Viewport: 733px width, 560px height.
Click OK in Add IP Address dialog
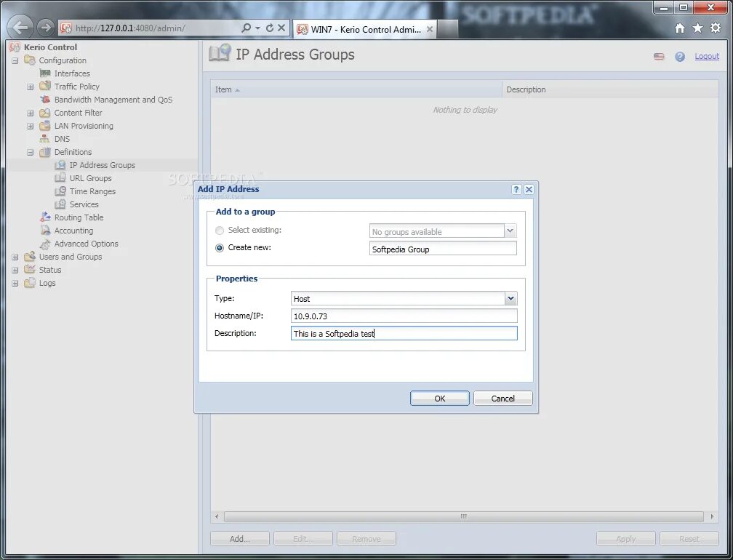pos(439,399)
